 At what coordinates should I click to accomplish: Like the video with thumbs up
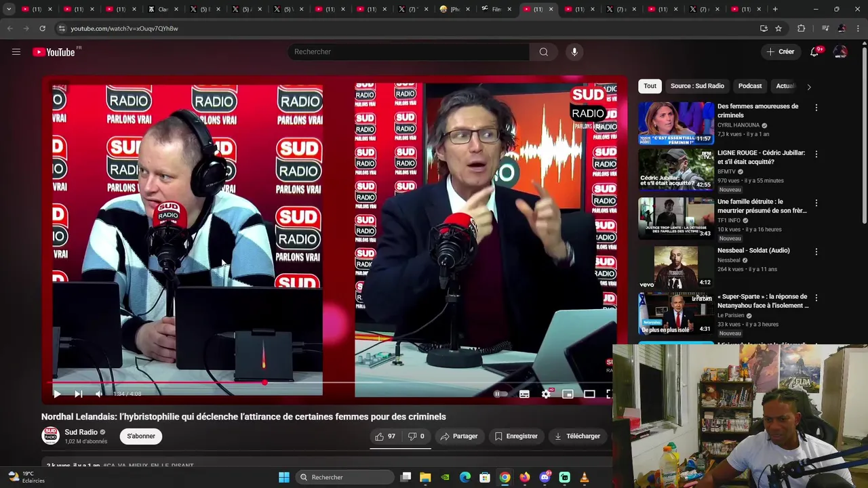tap(385, 436)
